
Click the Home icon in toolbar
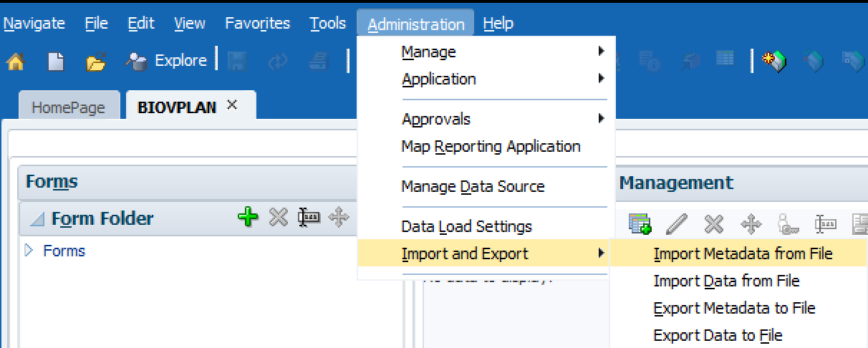click(x=15, y=62)
